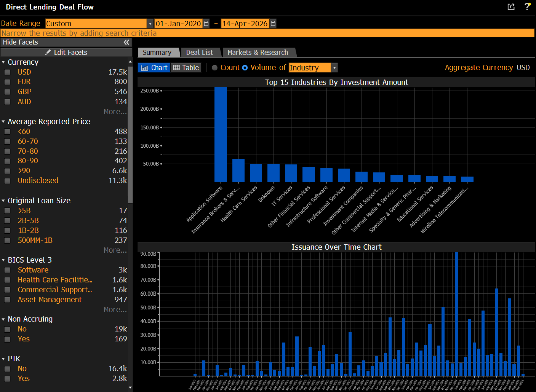Screen dimensions: 536x392
Task: Open the start date calendar picker icon
Action: point(206,24)
